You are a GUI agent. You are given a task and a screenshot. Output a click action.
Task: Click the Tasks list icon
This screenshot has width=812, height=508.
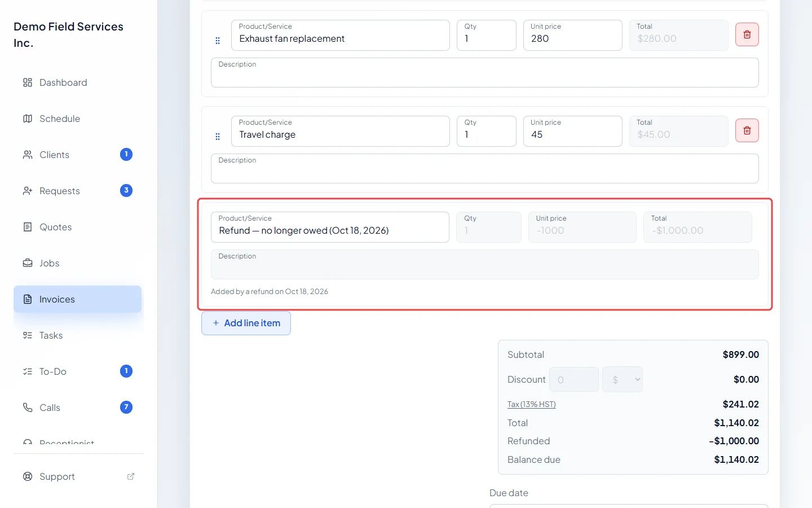(x=28, y=335)
